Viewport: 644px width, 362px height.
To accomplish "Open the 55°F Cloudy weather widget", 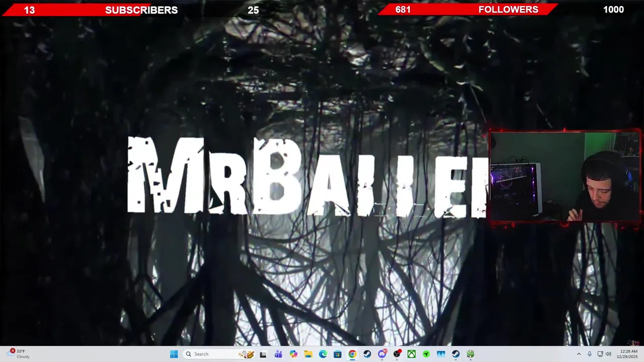I will coord(19,354).
